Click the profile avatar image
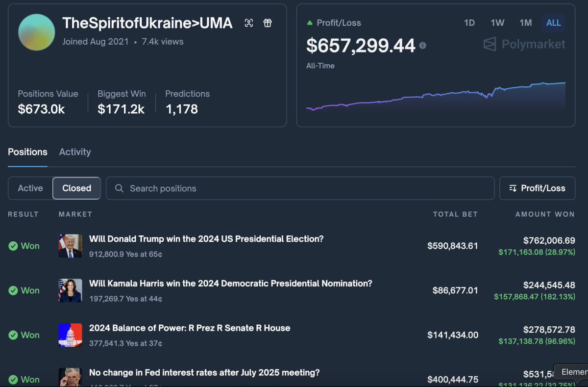588x387 pixels. [36, 33]
